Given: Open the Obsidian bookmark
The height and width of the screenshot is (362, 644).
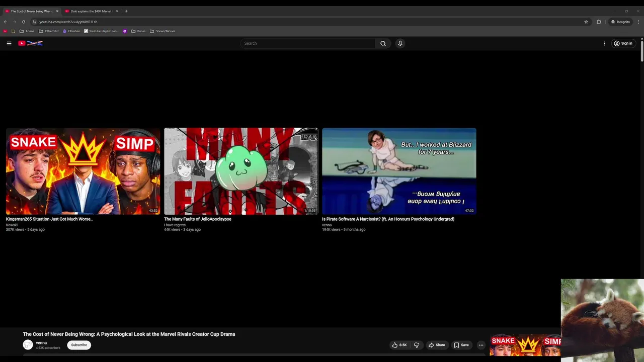Looking at the screenshot, I should pos(71,31).
